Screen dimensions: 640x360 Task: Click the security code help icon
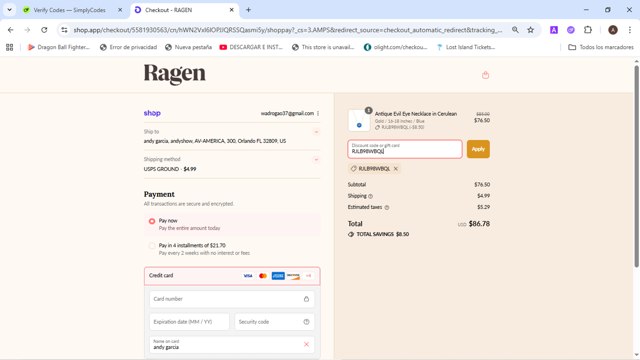(x=307, y=322)
